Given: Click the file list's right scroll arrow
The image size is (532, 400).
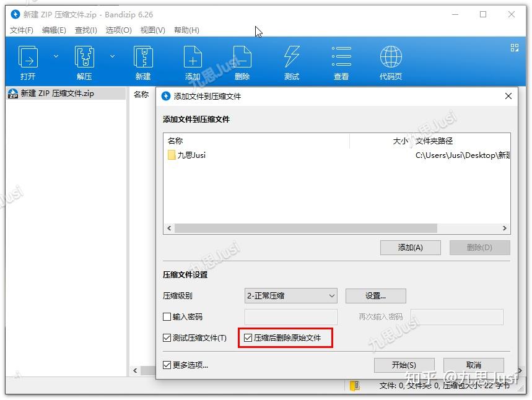Looking at the screenshot, I should [x=505, y=228].
